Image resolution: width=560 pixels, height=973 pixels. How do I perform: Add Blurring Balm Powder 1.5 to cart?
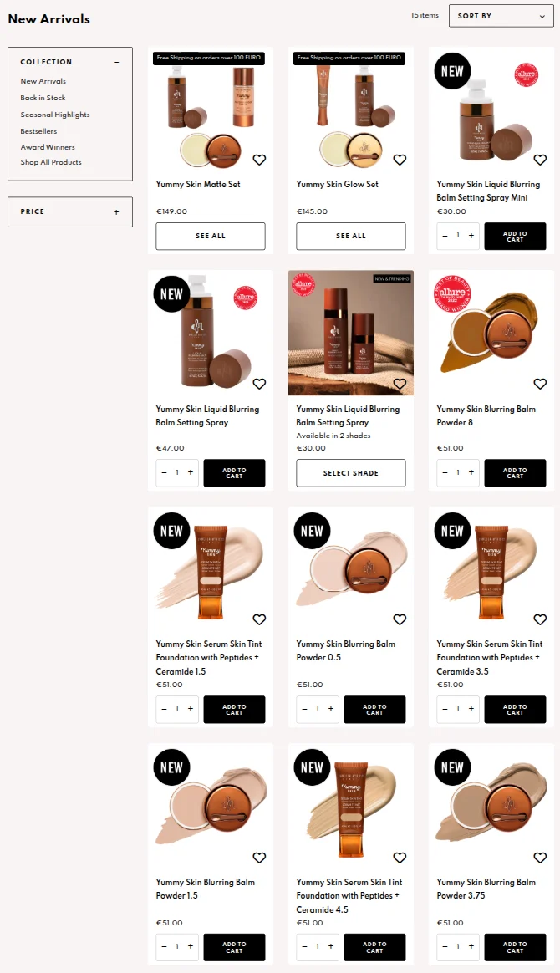pos(234,947)
